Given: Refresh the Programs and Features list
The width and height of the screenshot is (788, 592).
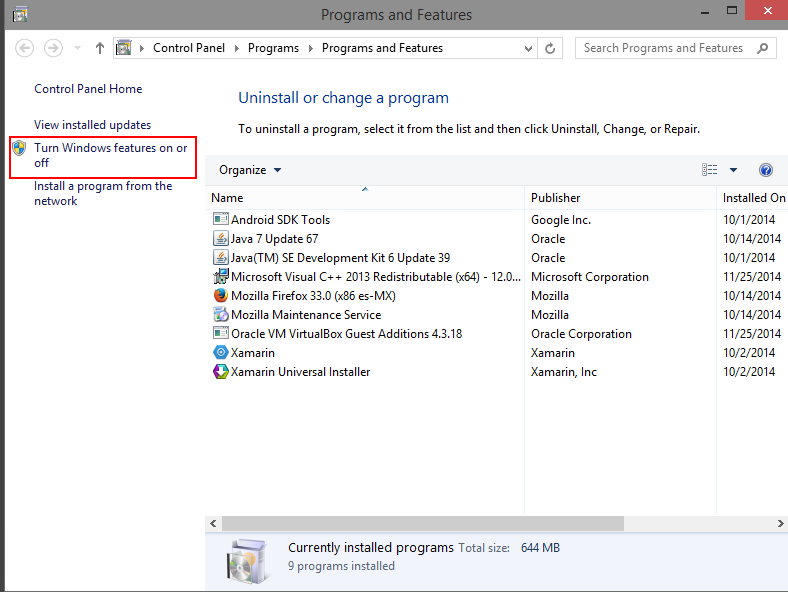Looking at the screenshot, I should pyautogui.click(x=550, y=48).
